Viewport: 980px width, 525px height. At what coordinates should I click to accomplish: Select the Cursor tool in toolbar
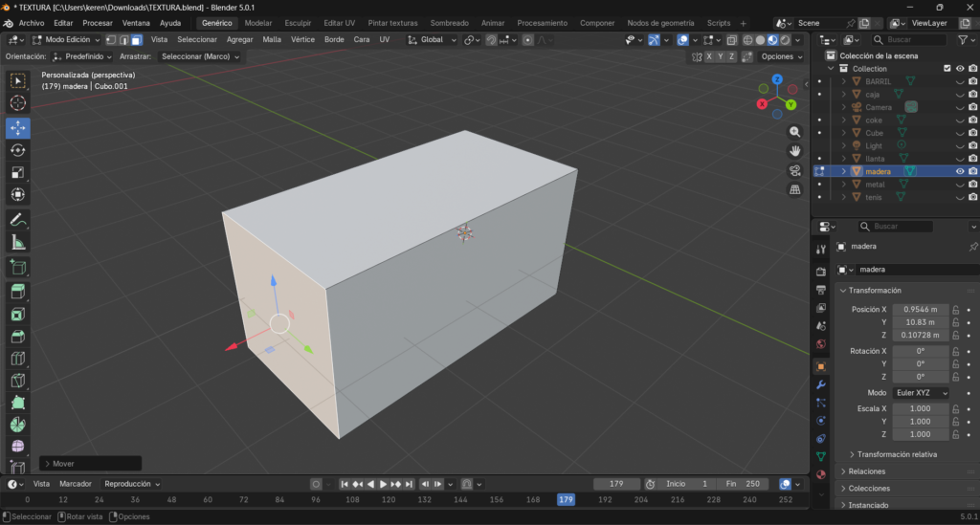tap(17, 103)
